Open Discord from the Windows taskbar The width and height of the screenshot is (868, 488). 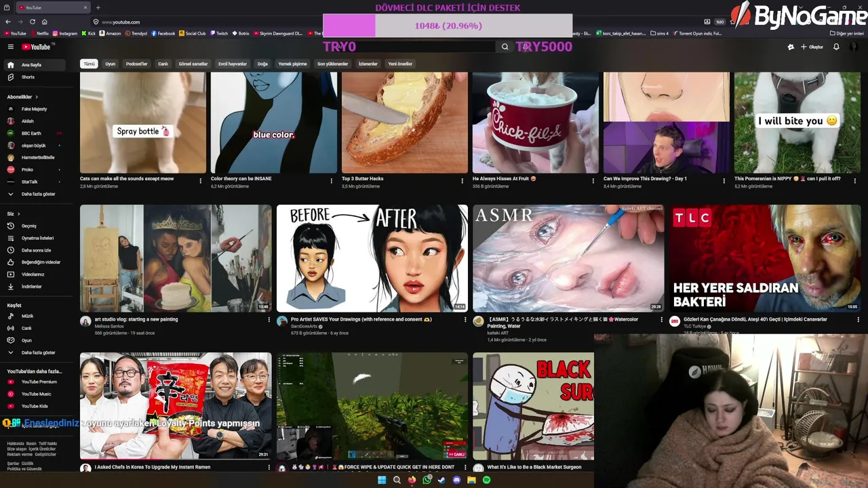456,480
